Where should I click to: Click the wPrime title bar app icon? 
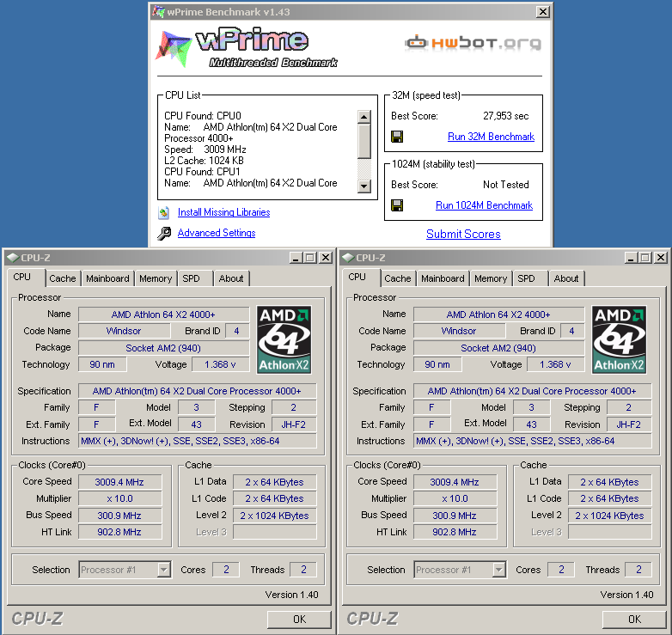pyautogui.click(x=158, y=12)
